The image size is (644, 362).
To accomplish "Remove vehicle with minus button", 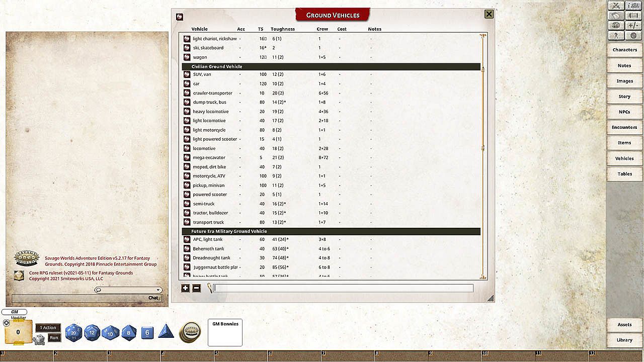I will click(x=197, y=288).
